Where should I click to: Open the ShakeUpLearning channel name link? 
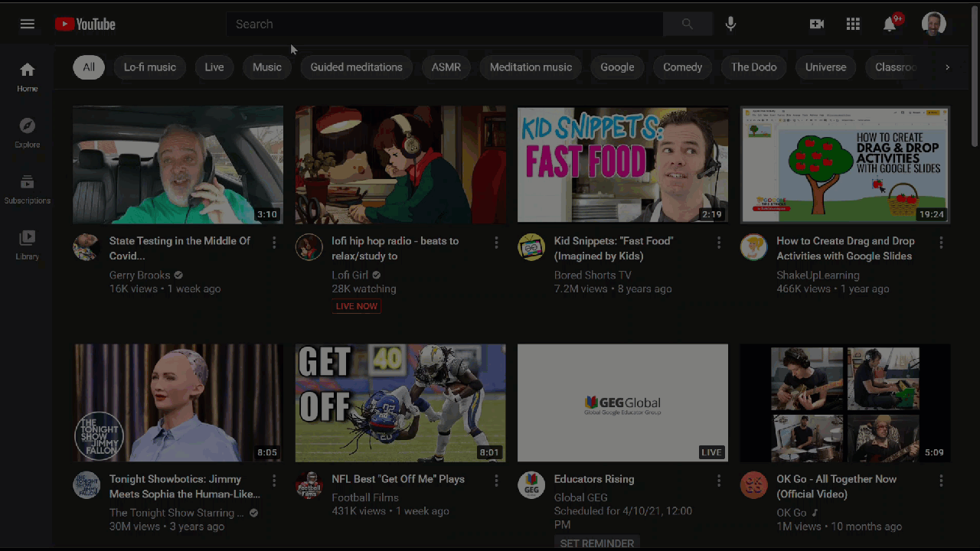(x=818, y=275)
